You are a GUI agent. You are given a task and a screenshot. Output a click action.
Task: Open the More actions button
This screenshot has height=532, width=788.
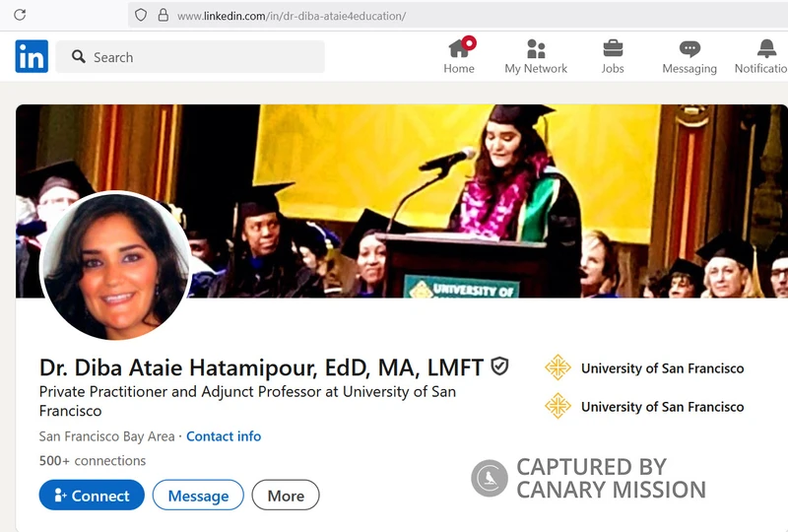(x=286, y=496)
